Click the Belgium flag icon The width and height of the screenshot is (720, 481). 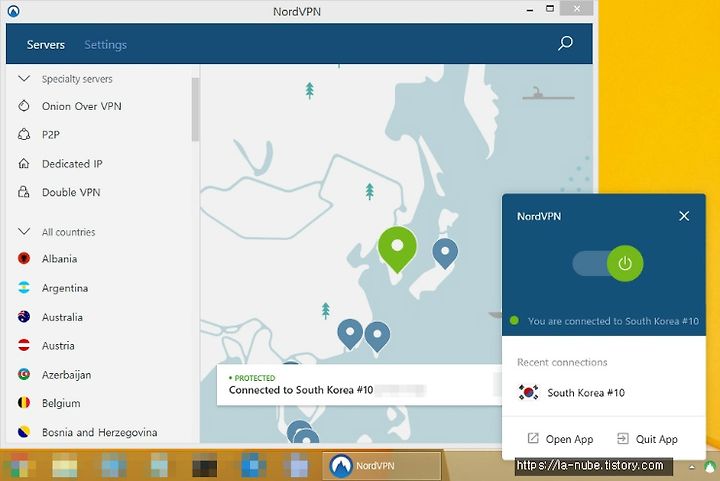point(24,403)
